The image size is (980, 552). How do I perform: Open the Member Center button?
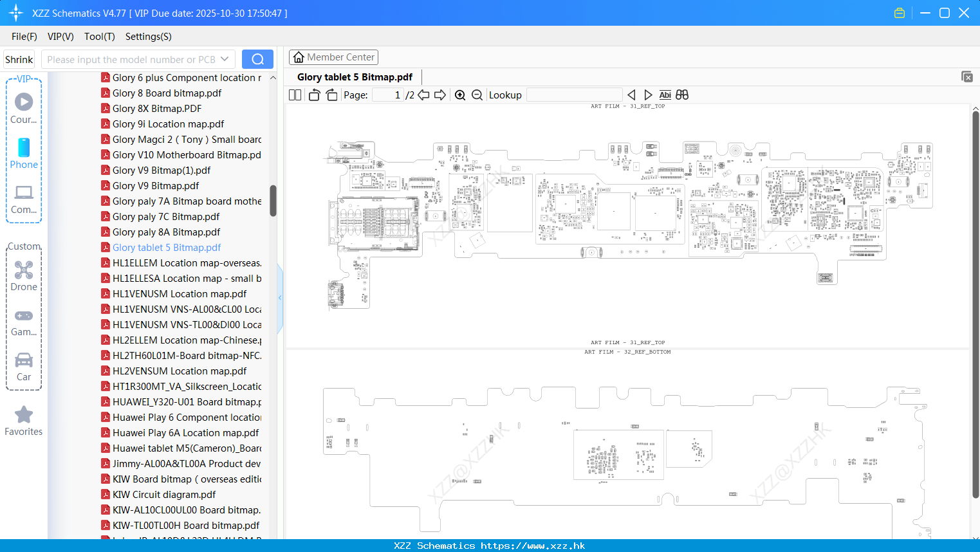click(x=333, y=57)
